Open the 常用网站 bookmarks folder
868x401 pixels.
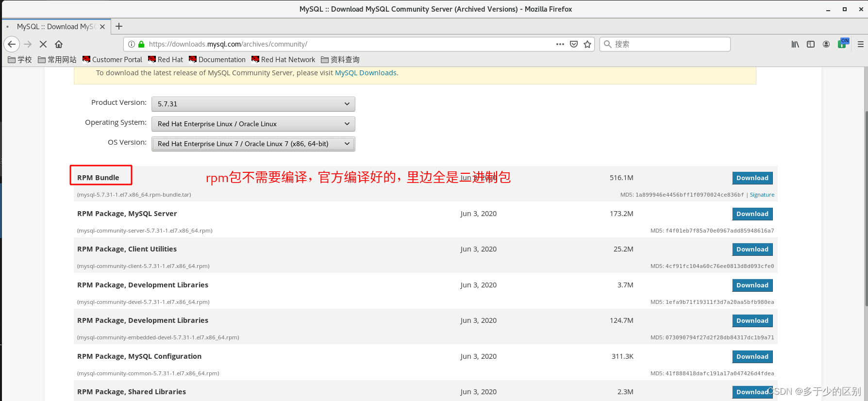click(57, 60)
